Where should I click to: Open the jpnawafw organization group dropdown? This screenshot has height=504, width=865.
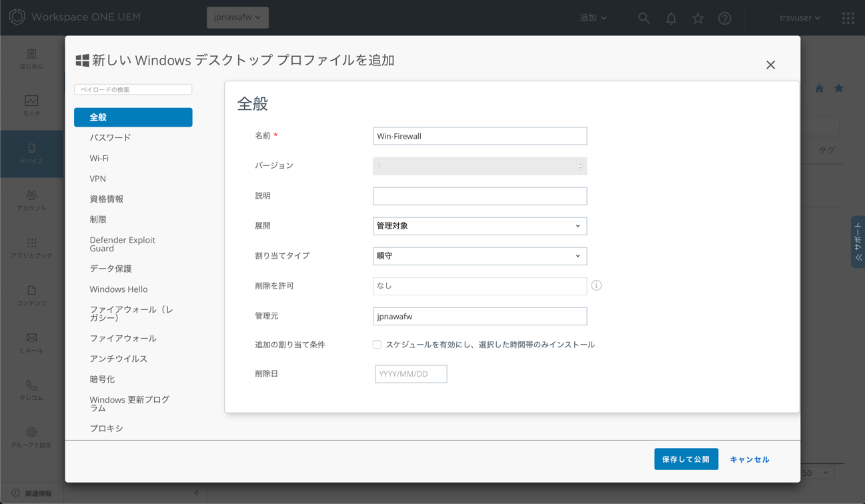tap(237, 17)
